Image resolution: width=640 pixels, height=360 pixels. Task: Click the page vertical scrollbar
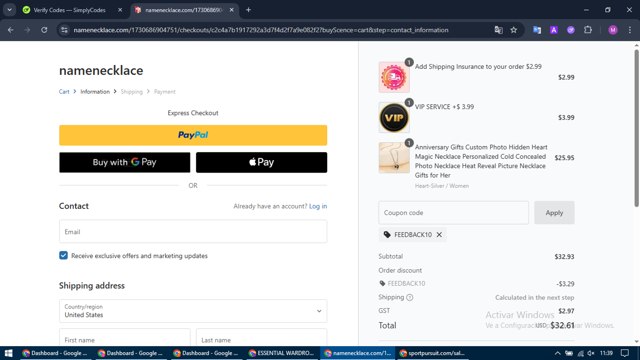point(636,129)
